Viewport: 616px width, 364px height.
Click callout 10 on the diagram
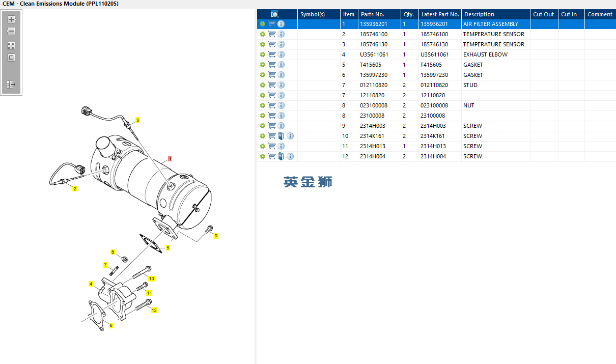click(151, 278)
